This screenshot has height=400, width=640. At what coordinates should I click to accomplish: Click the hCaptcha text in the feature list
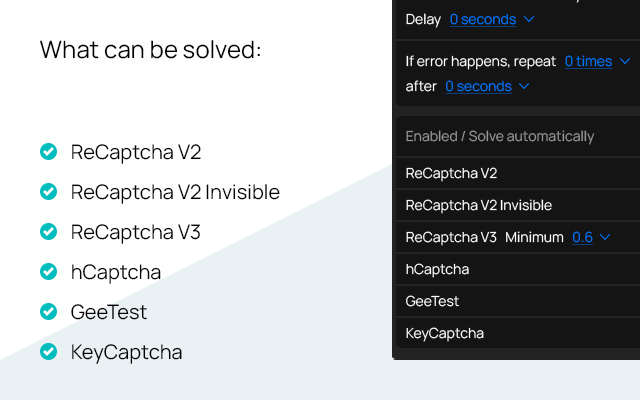tap(116, 272)
